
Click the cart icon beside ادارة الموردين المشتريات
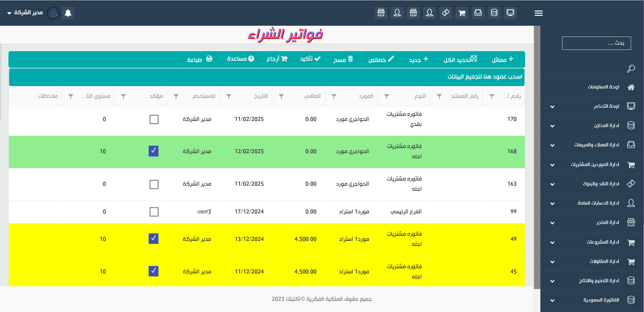pyautogui.click(x=631, y=165)
